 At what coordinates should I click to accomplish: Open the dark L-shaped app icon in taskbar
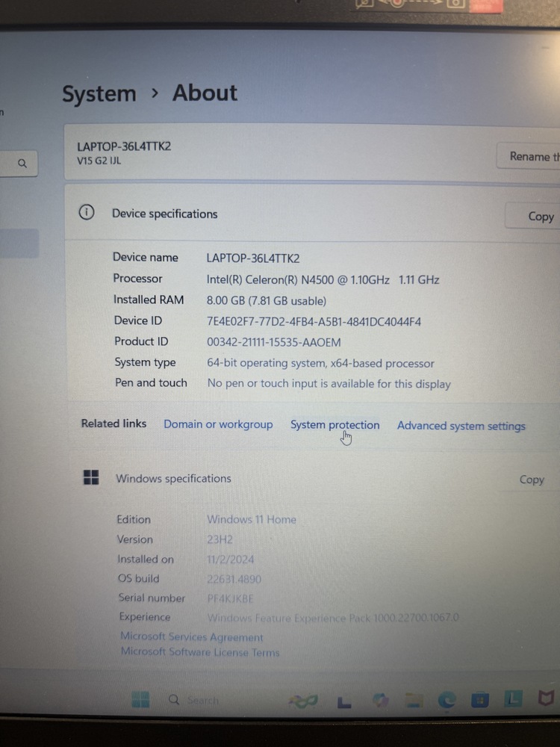343,702
